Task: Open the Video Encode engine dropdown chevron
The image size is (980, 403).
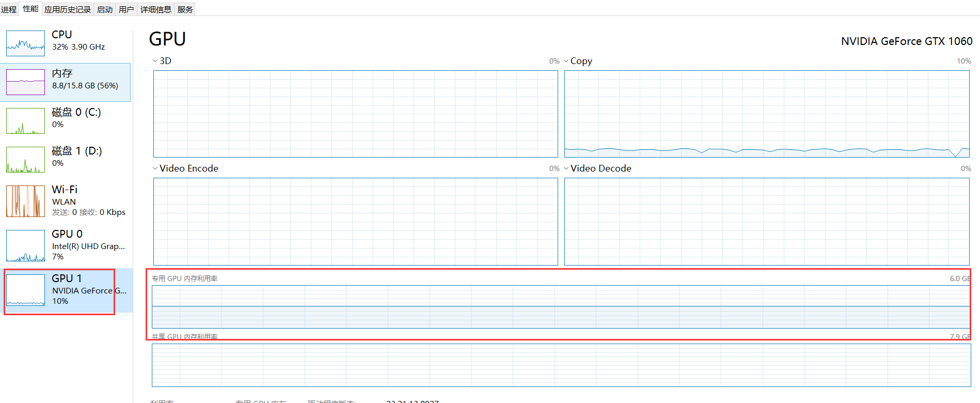Action: (x=155, y=168)
